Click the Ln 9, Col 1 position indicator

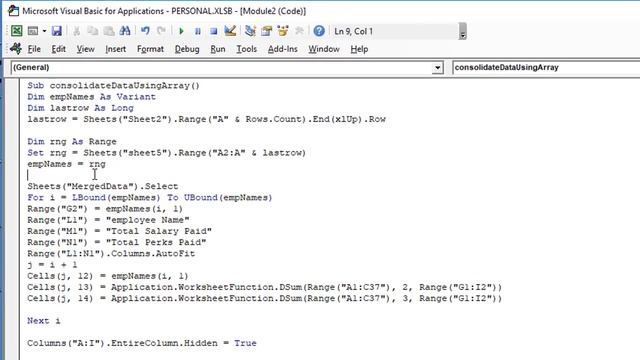coord(353,31)
